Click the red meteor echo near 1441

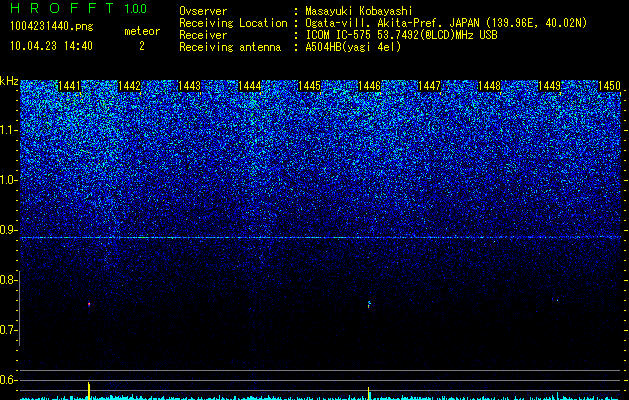point(89,305)
